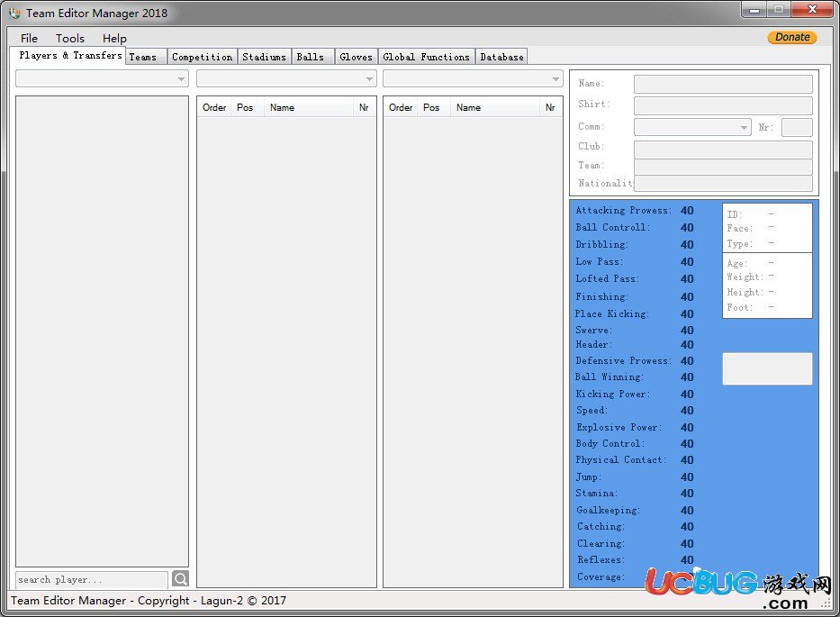Viewport: 840px width, 617px height.
Task: Click the Nationality input field
Action: point(723,184)
